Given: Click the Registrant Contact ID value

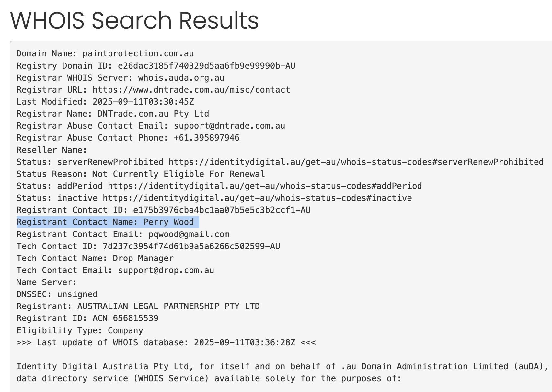Looking at the screenshot, I should coord(222,210).
